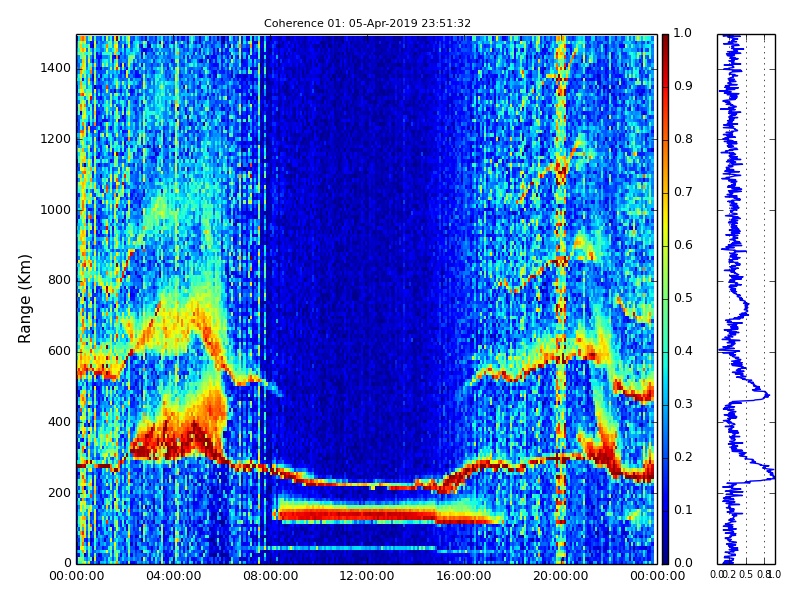Click the 12:00:00 time tick label
The image size is (800, 600).
(x=367, y=576)
